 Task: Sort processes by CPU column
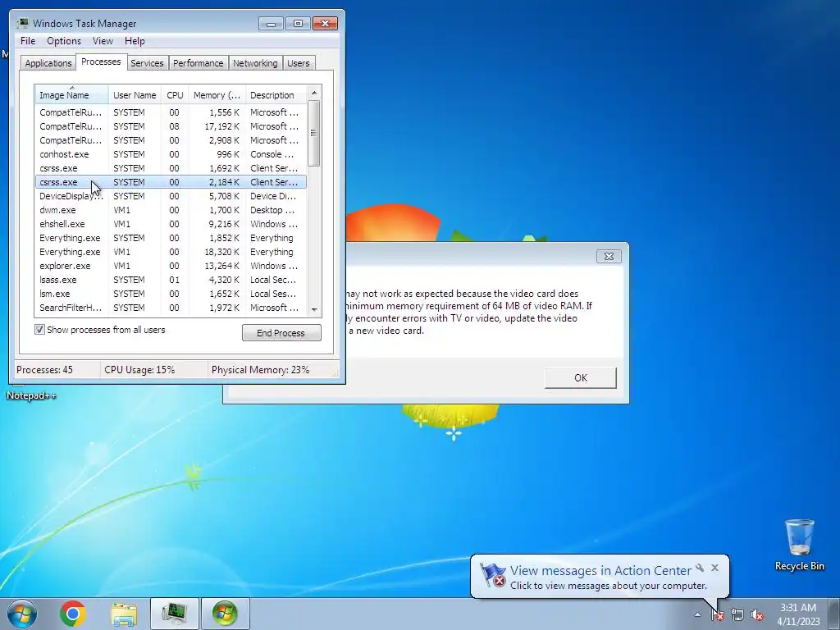click(175, 95)
